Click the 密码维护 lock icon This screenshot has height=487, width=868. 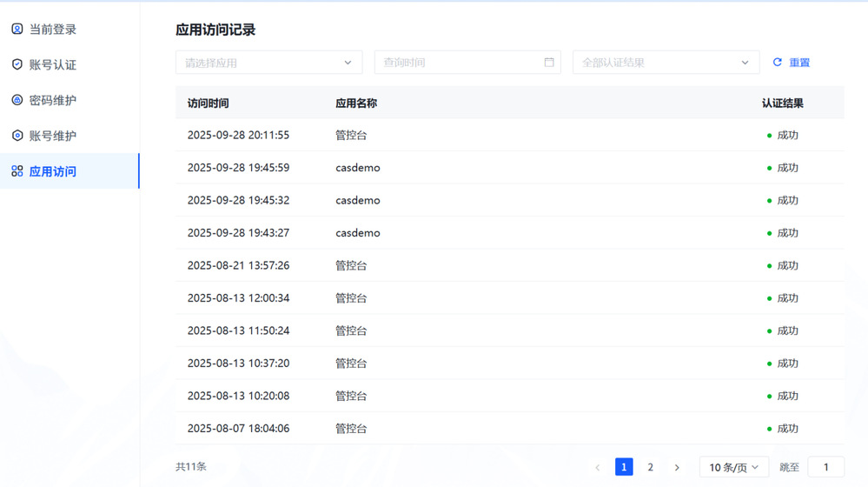coord(17,101)
